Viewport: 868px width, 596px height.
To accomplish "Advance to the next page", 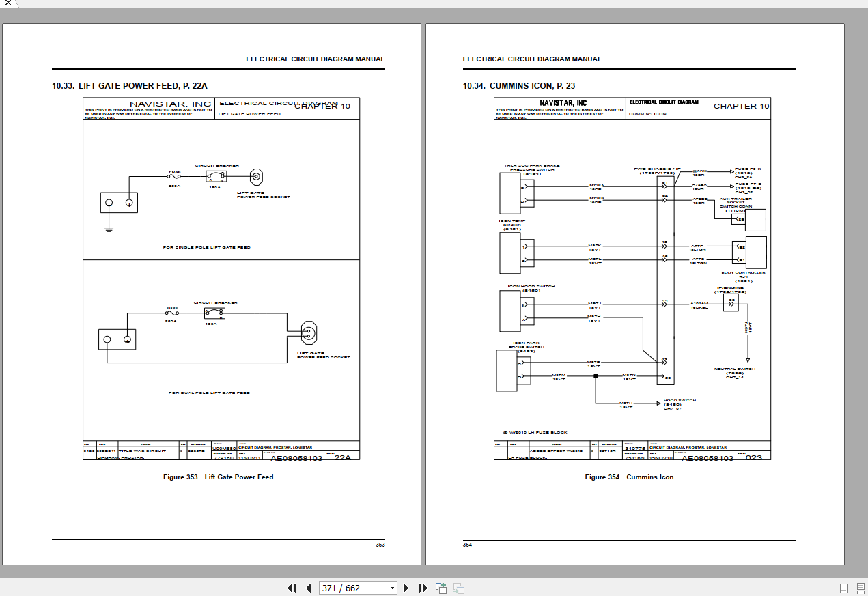I will pyautogui.click(x=406, y=588).
